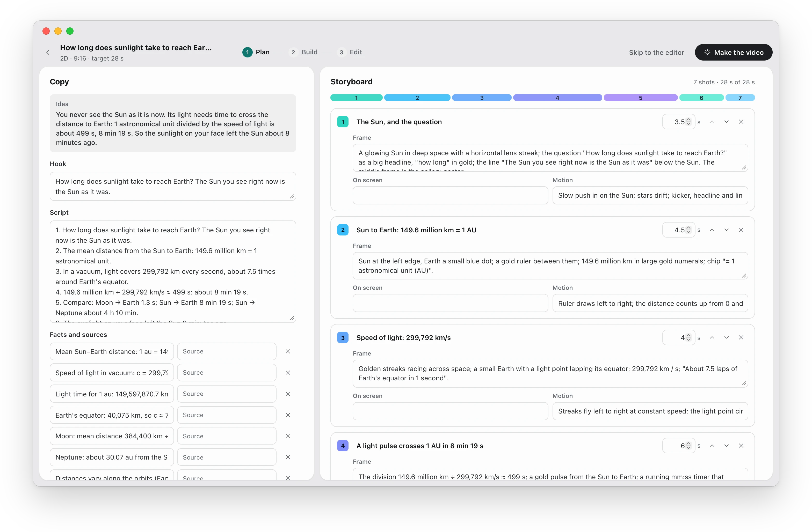
Task: Remove shot 3 'Speed of light'
Action: (x=741, y=338)
